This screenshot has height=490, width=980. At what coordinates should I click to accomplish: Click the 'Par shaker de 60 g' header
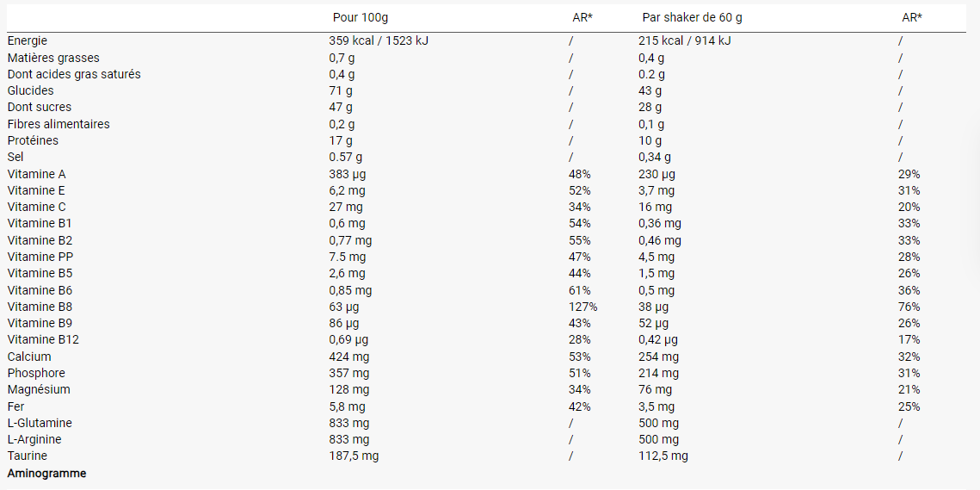(692, 17)
